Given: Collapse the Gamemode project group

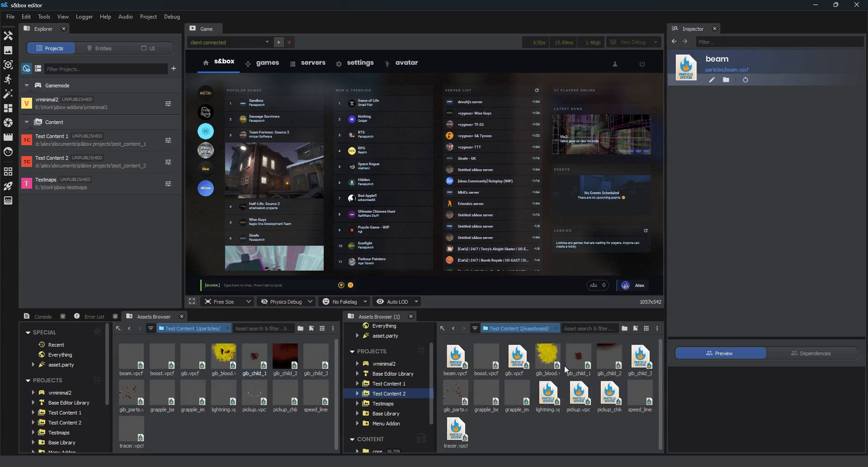Looking at the screenshot, I should 27,86.
